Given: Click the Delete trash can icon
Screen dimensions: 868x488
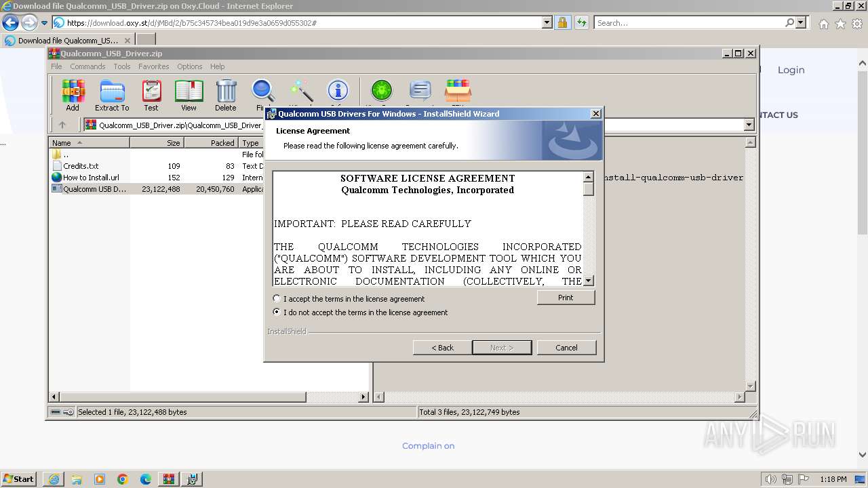Looking at the screenshot, I should 226,95.
